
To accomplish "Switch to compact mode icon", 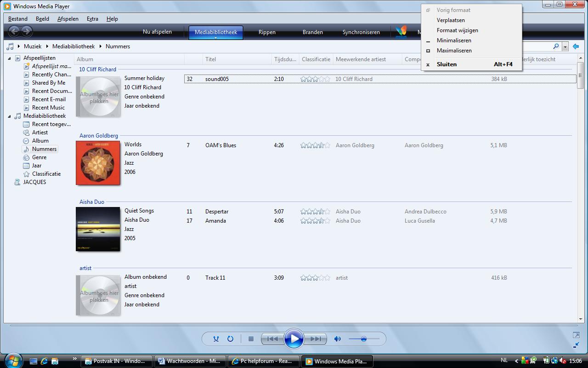I will (576, 345).
